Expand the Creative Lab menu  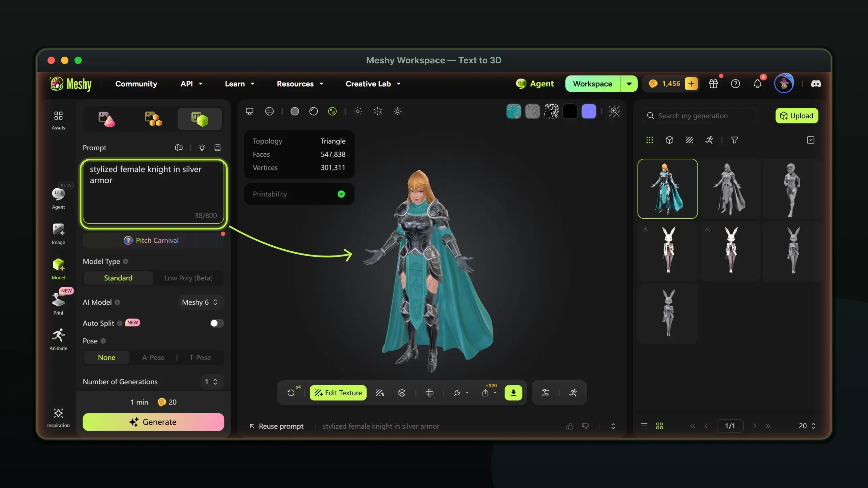click(x=373, y=84)
